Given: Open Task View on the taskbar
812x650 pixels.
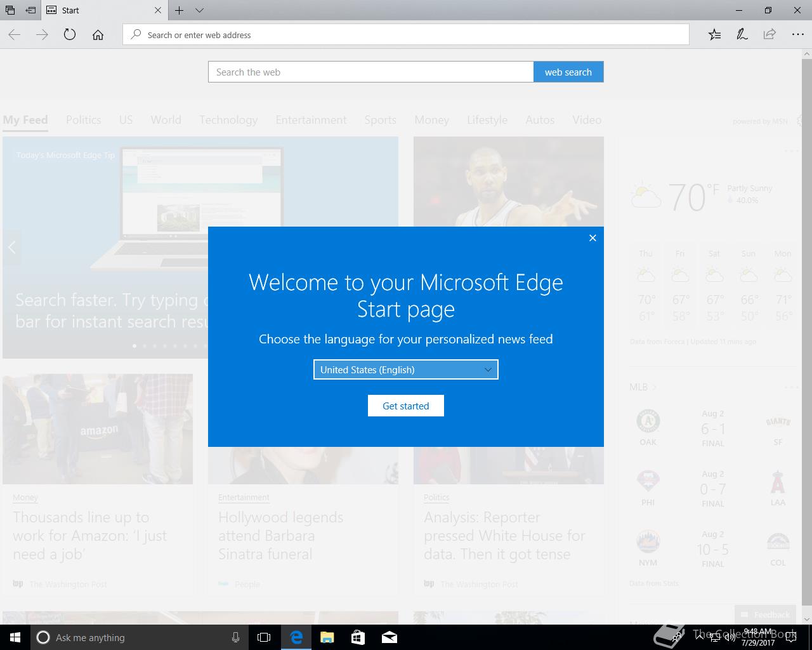Looking at the screenshot, I should [x=264, y=637].
